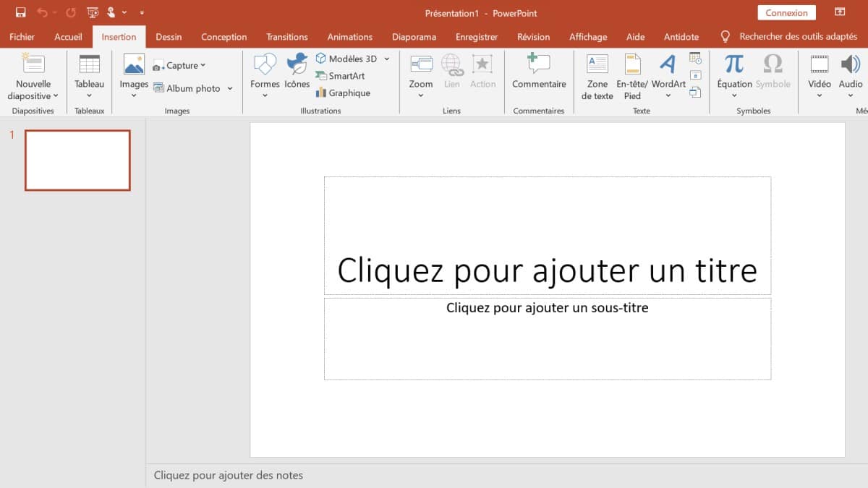This screenshot has width=868, height=488.
Task: Expand the Album photo dropdown arrow
Action: point(230,88)
